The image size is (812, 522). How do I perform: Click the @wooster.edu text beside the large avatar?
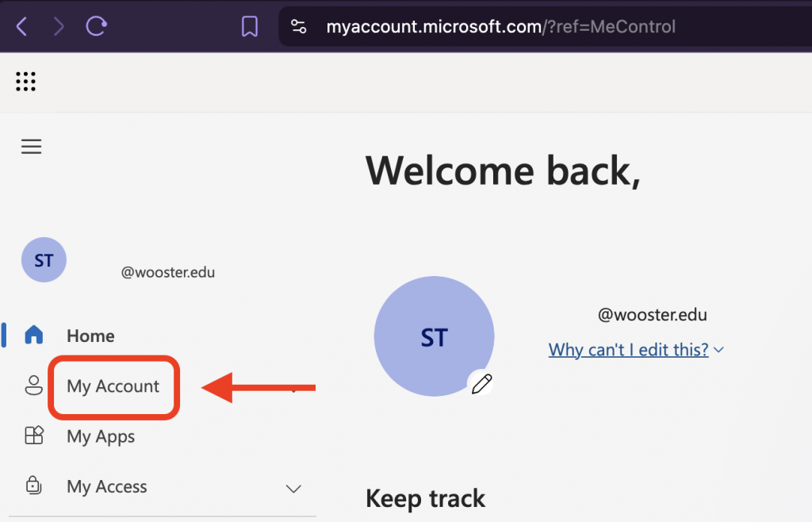(x=652, y=315)
